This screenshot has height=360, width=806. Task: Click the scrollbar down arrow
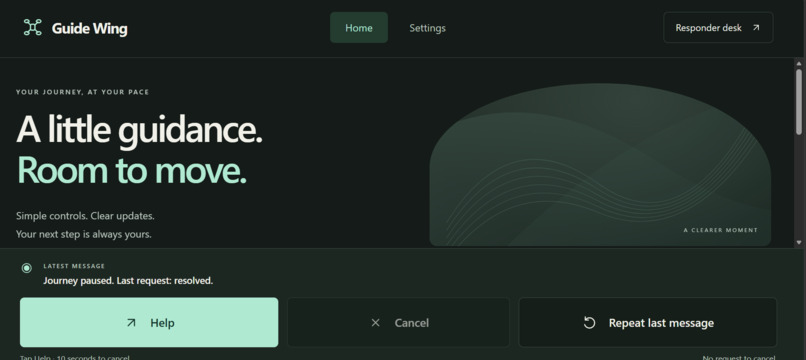coord(799,242)
